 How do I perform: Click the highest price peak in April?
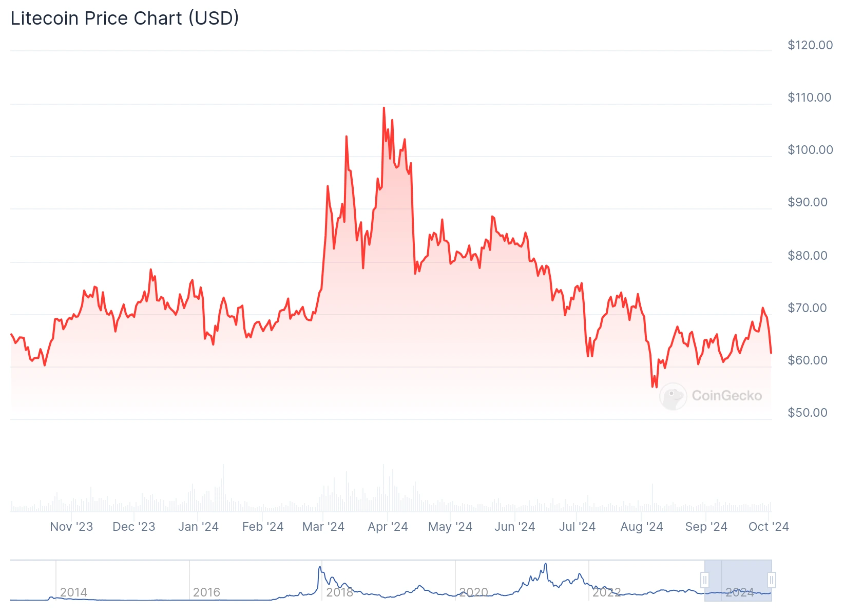click(x=383, y=108)
